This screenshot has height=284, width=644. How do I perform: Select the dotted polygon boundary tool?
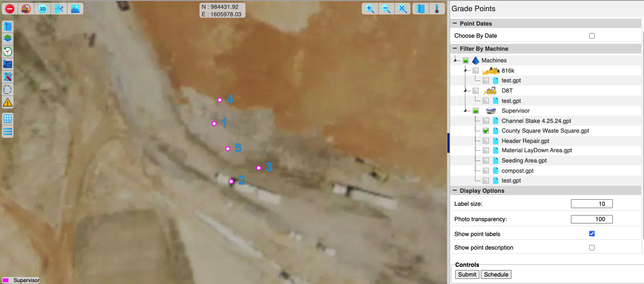tap(8, 89)
